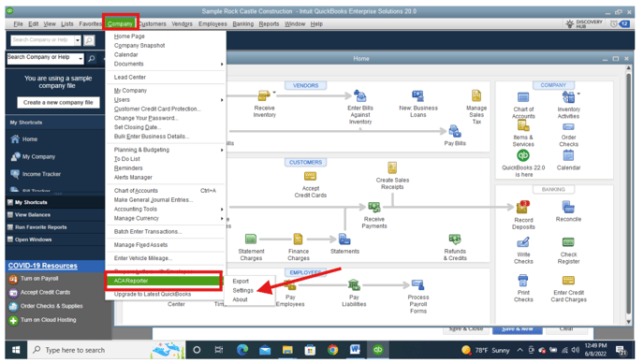Open Process Payroll Forms icon

pyautogui.click(x=417, y=284)
